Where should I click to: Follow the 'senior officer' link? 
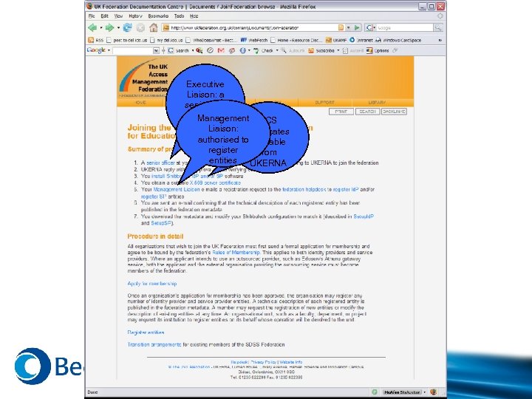pos(160,163)
